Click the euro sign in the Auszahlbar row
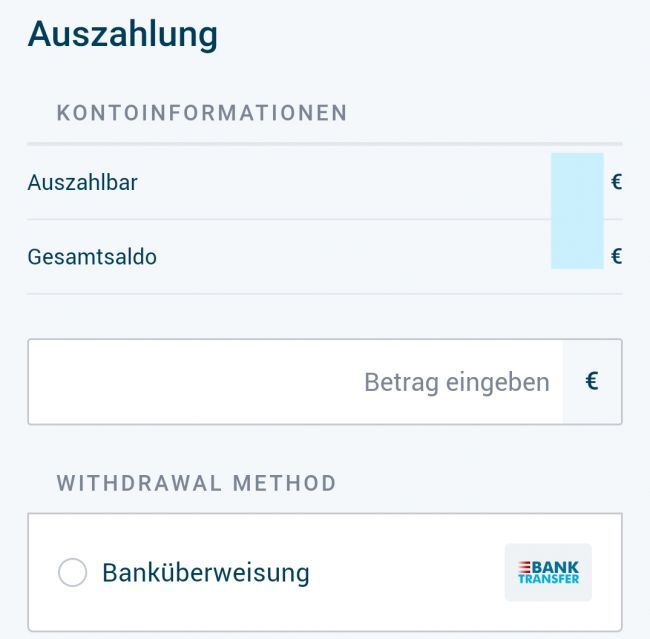Screen dimensions: 650x639 (616, 183)
